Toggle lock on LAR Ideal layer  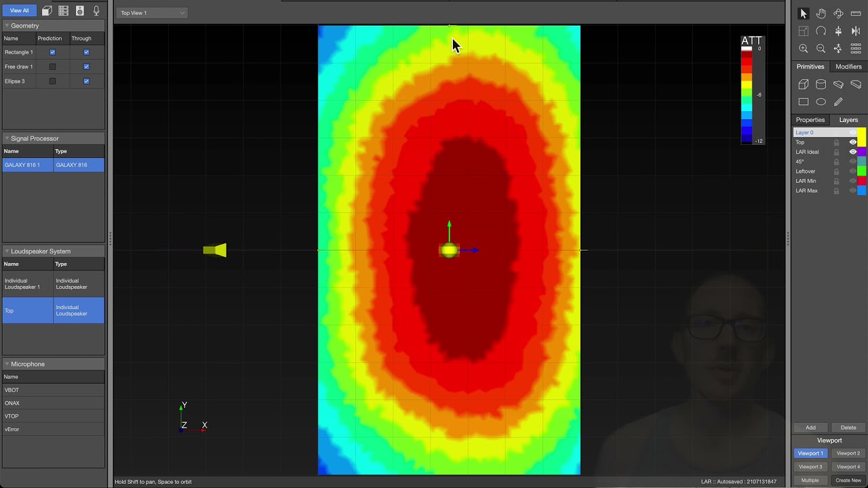pos(836,152)
